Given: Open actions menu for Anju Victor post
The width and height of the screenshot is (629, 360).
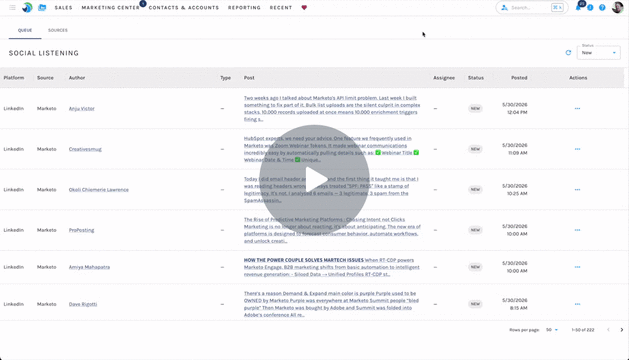Looking at the screenshot, I should coord(577,108).
